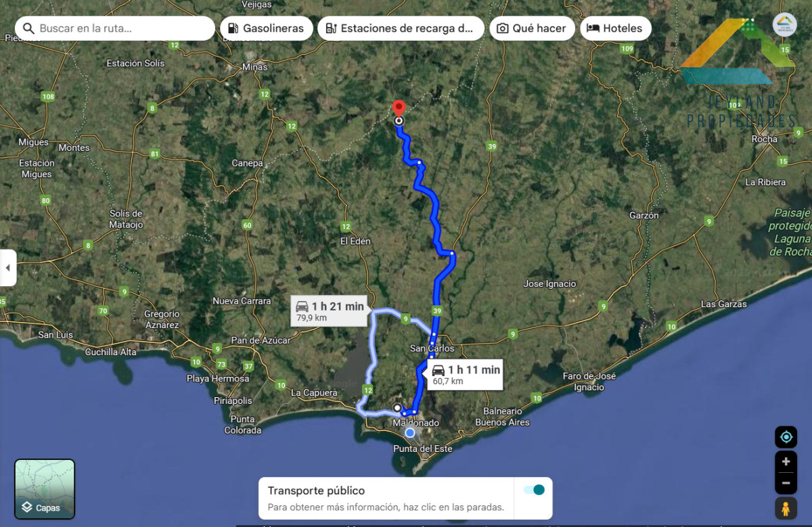Zoom out with the minus button

(786, 483)
